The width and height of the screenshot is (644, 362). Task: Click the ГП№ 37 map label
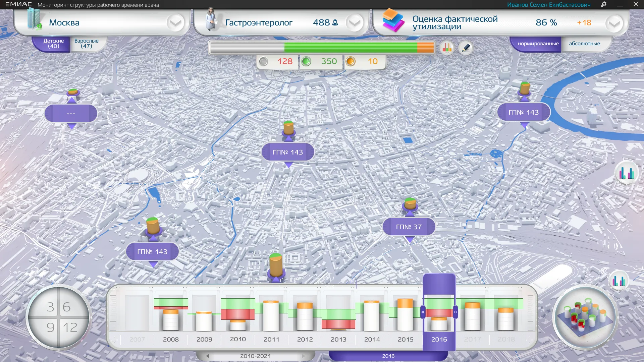409,227
